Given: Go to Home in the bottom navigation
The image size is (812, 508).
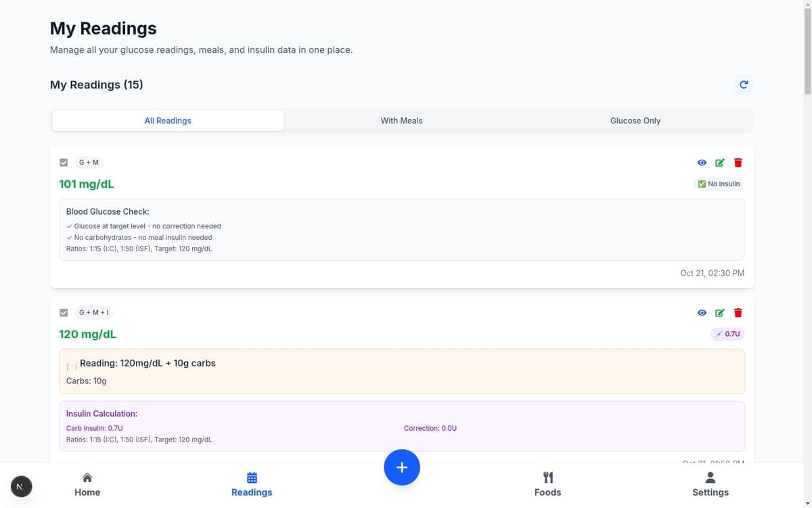Looking at the screenshot, I should pos(87,484).
